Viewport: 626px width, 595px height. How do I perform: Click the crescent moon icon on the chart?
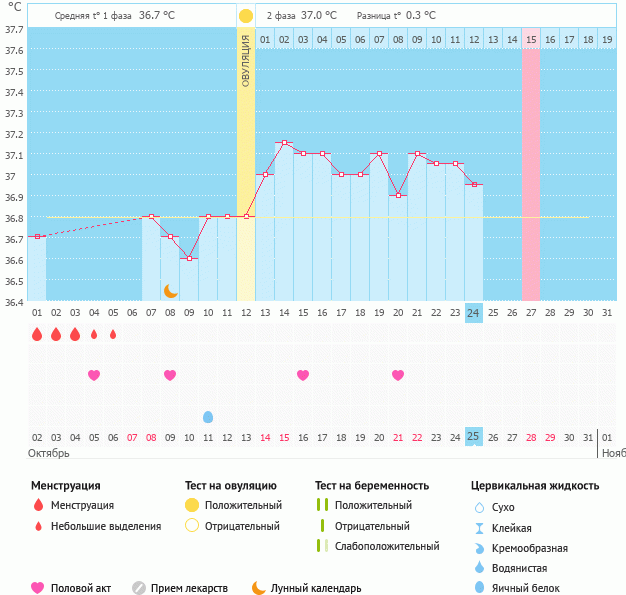(x=171, y=290)
